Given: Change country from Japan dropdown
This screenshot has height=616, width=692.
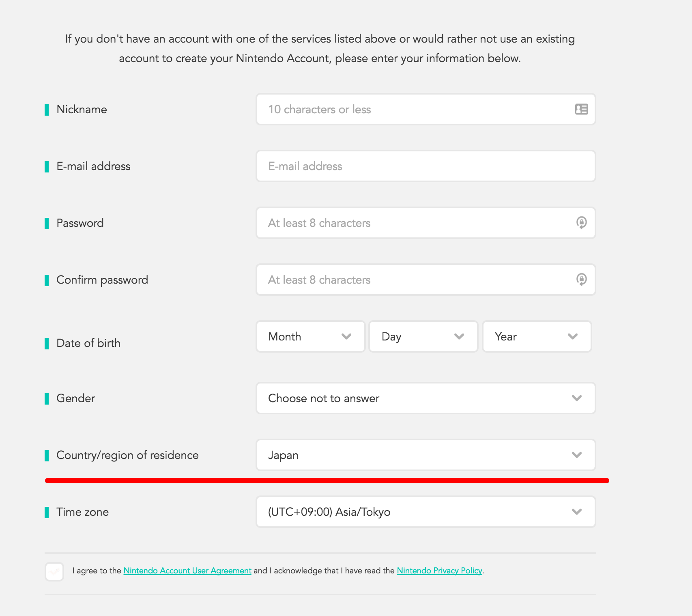Looking at the screenshot, I should 426,455.
